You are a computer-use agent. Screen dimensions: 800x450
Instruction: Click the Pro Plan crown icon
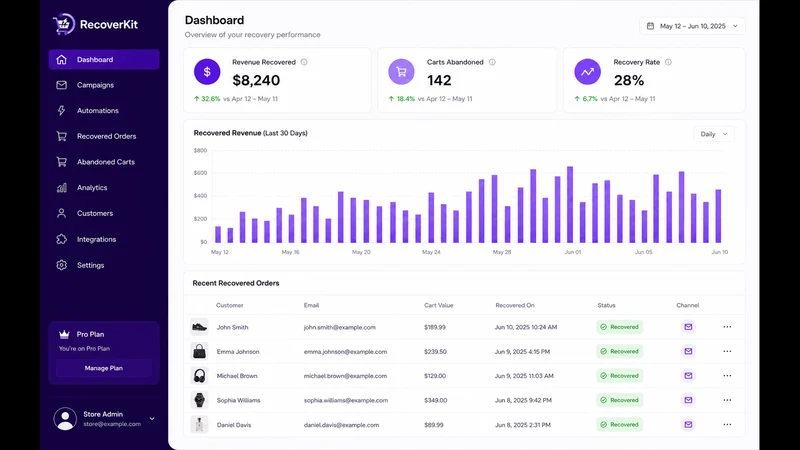click(x=64, y=334)
